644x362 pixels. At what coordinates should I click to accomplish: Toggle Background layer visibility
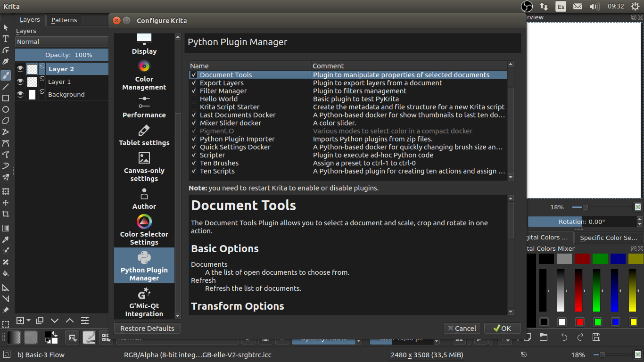tap(20, 94)
